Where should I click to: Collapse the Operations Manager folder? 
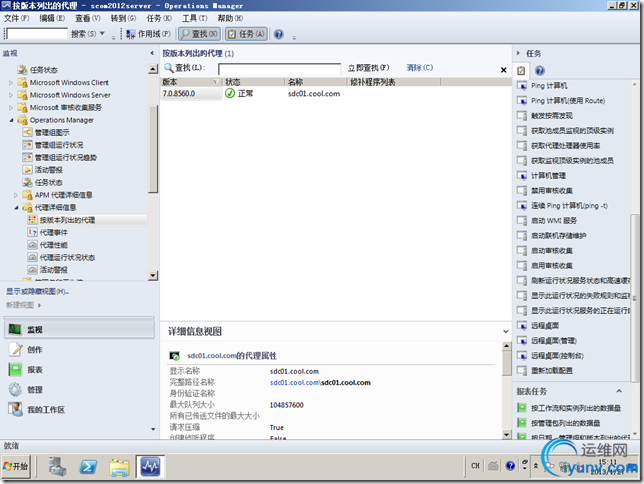point(11,120)
